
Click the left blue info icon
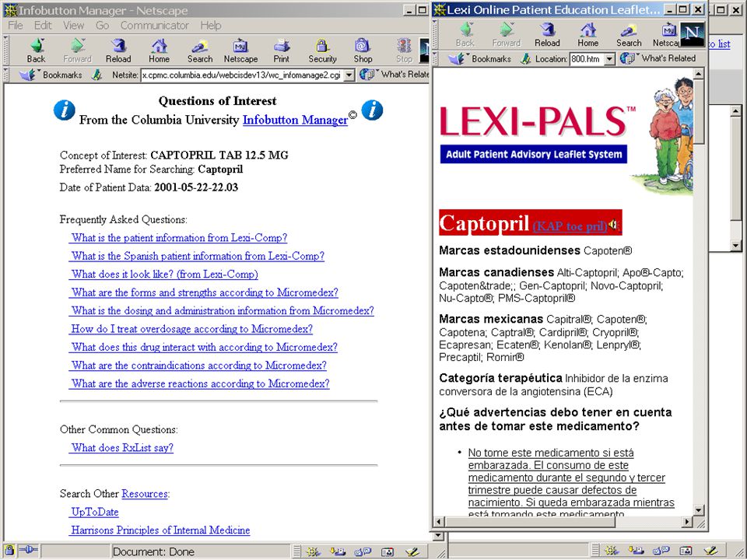(x=65, y=110)
